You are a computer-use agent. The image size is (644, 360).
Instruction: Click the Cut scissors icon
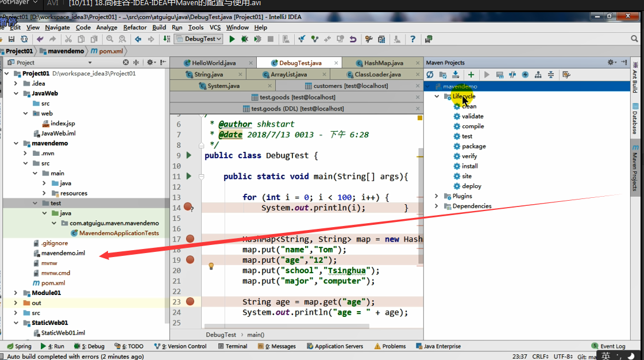tap(68, 39)
